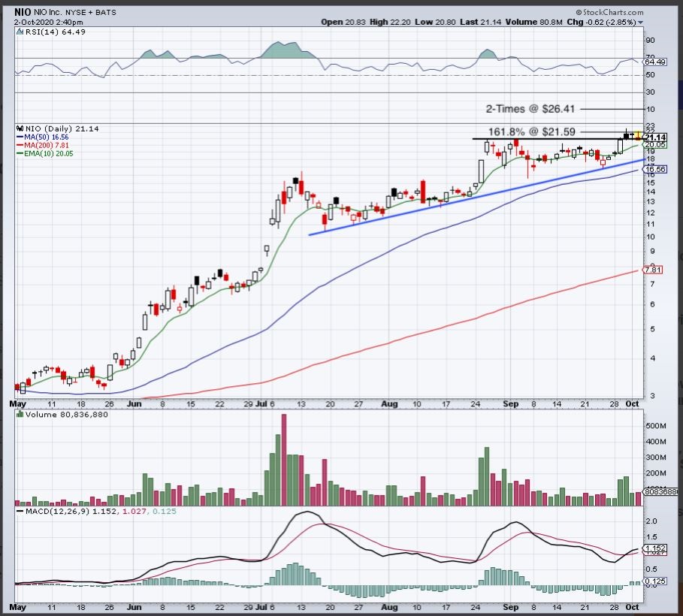
Task: Click the volume bars icon beside Volume label
Action: [20, 414]
